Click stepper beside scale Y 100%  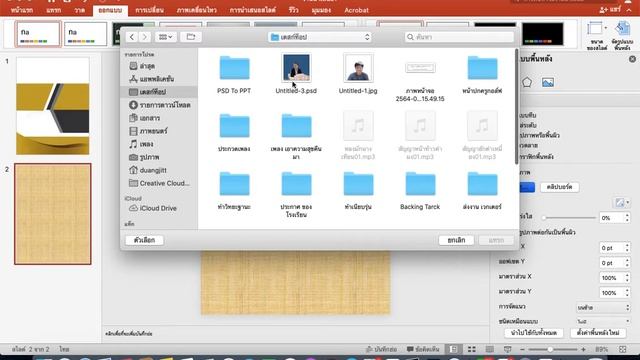627,293
